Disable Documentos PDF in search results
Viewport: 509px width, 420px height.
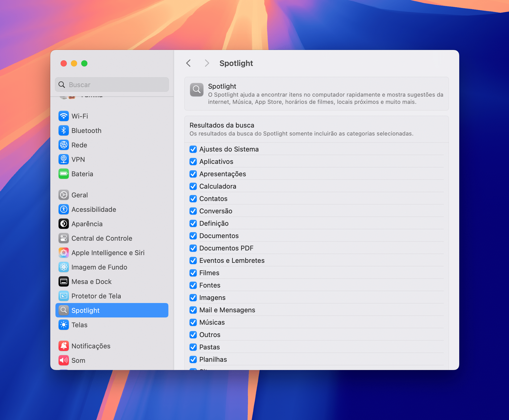tap(193, 248)
